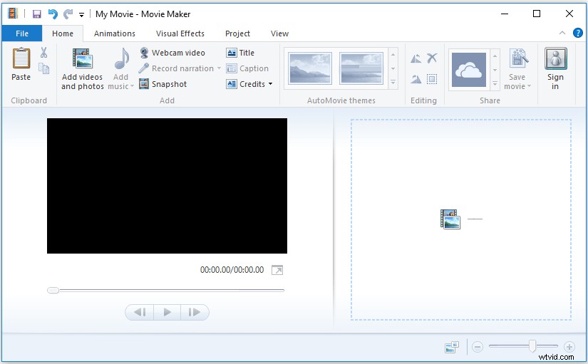
Task: Click the Rotate right icon
Action: click(416, 79)
